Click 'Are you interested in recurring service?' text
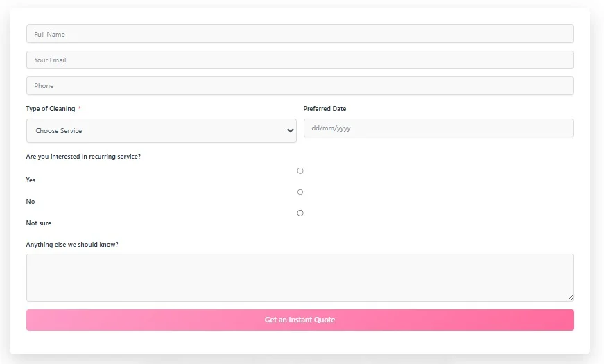Viewport: 604px width, 364px height. 83,157
